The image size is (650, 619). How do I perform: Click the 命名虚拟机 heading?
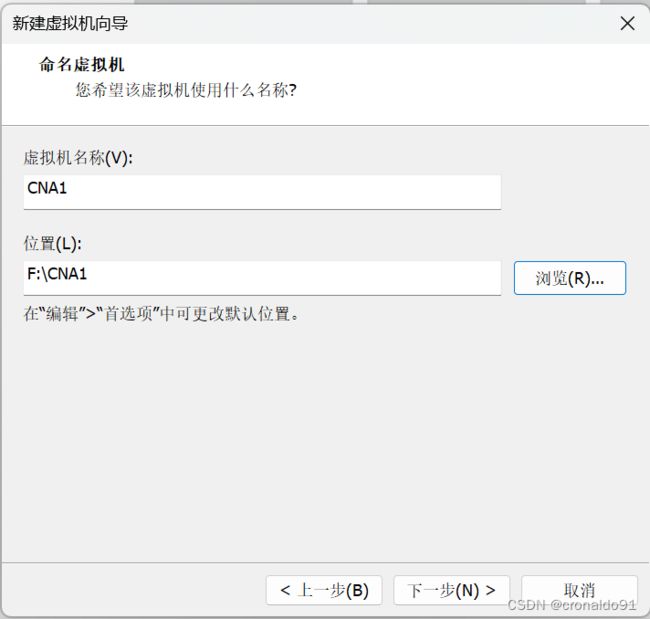coord(82,64)
